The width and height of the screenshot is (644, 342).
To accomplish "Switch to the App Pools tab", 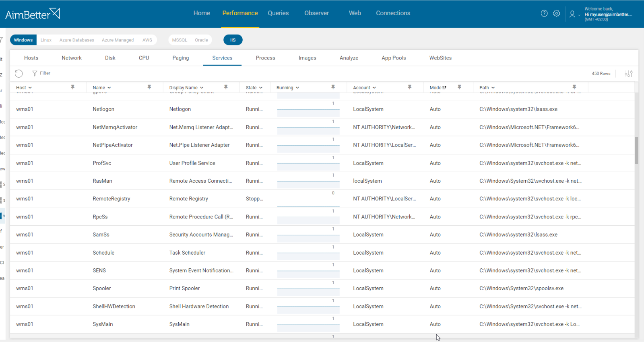I will [x=394, y=58].
